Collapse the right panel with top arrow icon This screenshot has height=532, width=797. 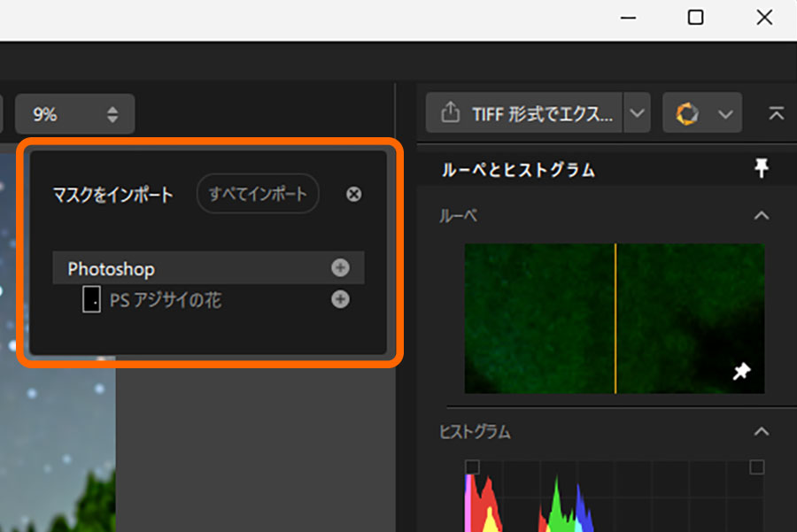[776, 113]
